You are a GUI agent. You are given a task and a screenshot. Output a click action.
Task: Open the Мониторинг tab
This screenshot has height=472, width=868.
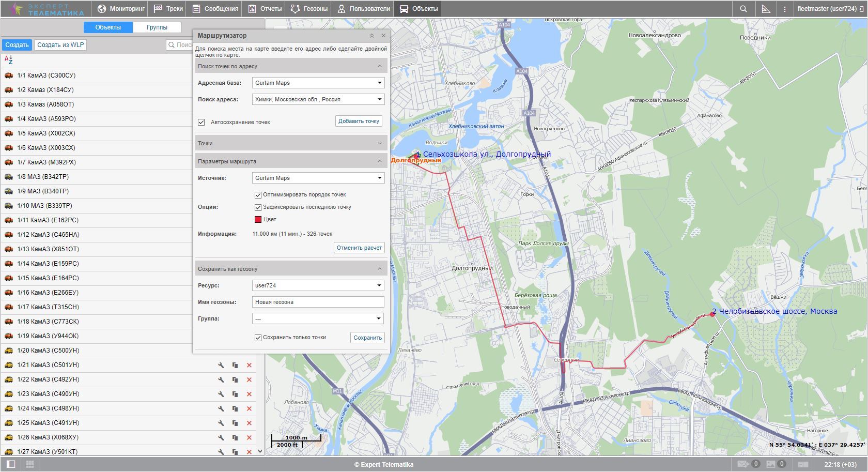pos(121,9)
